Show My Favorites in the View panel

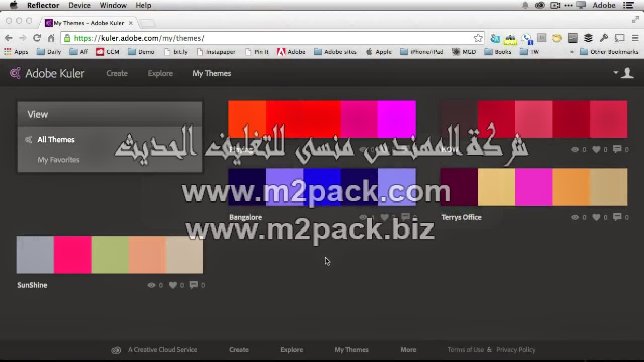(x=58, y=160)
